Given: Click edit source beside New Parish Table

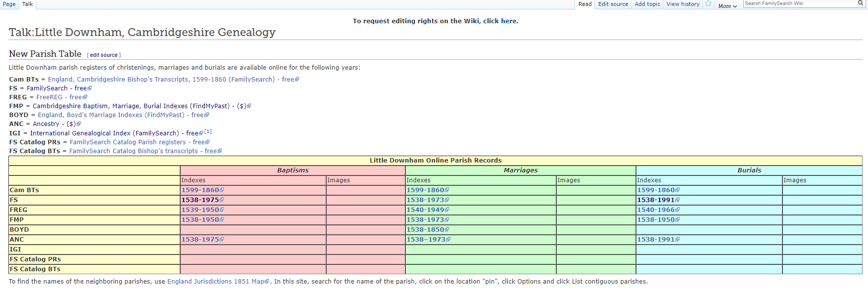Looking at the screenshot, I should pyautogui.click(x=104, y=55).
